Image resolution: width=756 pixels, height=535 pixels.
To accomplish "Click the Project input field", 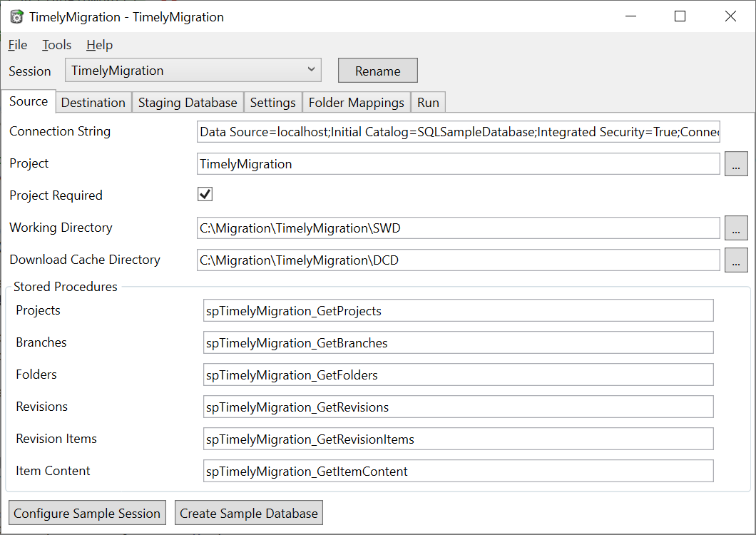I will coord(459,164).
